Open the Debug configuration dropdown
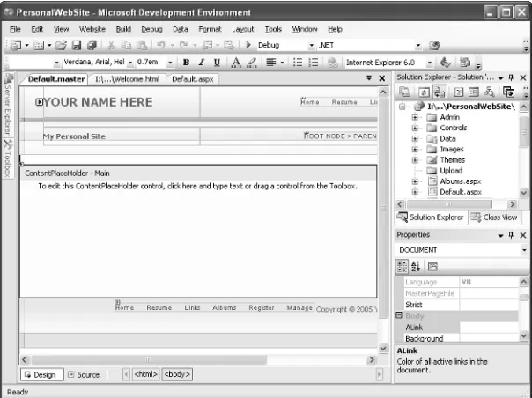The image size is (532, 398). point(311,45)
